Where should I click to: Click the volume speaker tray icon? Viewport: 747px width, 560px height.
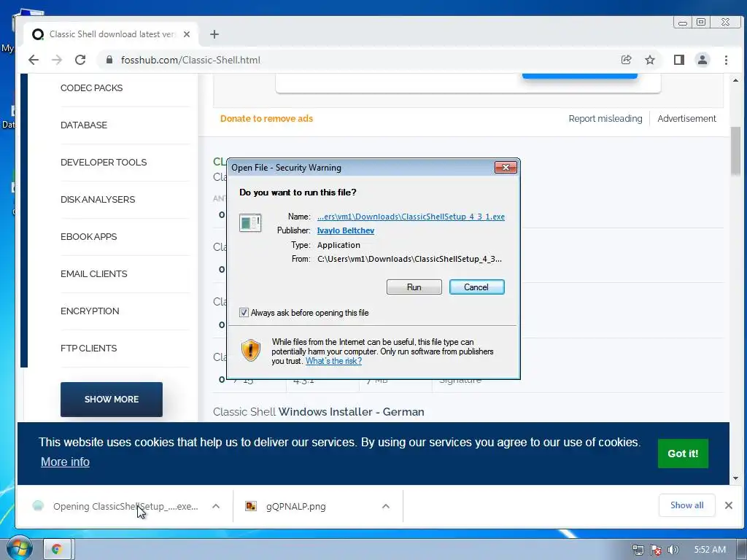(x=673, y=550)
